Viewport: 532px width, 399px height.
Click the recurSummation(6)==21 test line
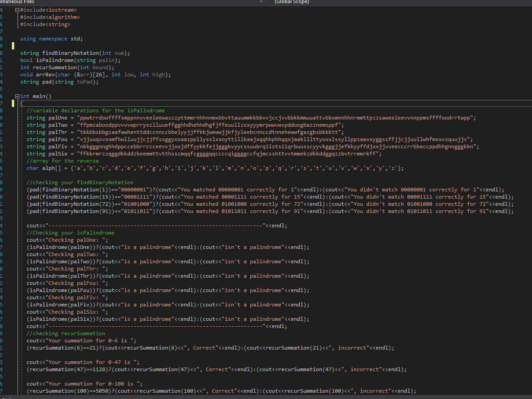(210, 348)
